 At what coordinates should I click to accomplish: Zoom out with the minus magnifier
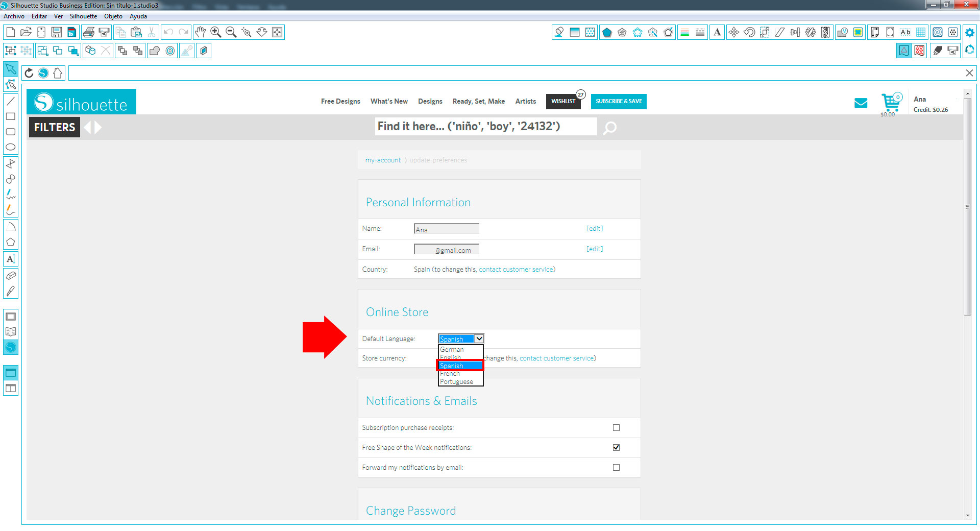pyautogui.click(x=231, y=32)
